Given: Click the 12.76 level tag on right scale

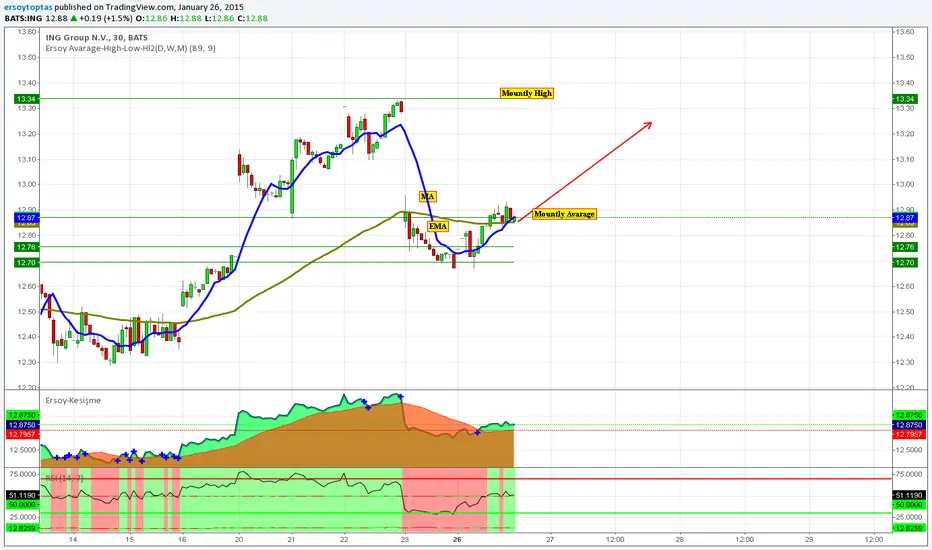Looking at the screenshot, I should (x=905, y=247).
